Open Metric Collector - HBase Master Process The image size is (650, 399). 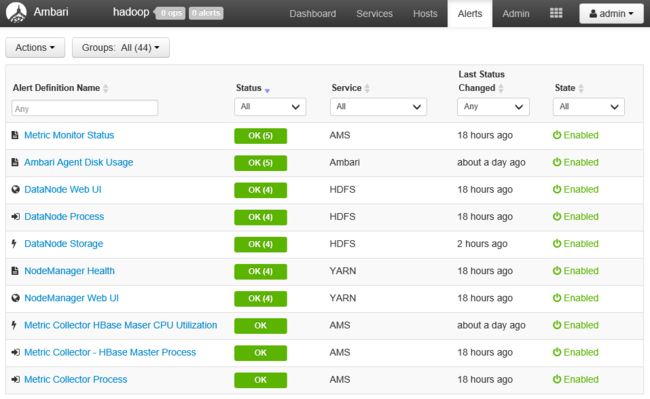pyautogui.click(x=110, y=352)
